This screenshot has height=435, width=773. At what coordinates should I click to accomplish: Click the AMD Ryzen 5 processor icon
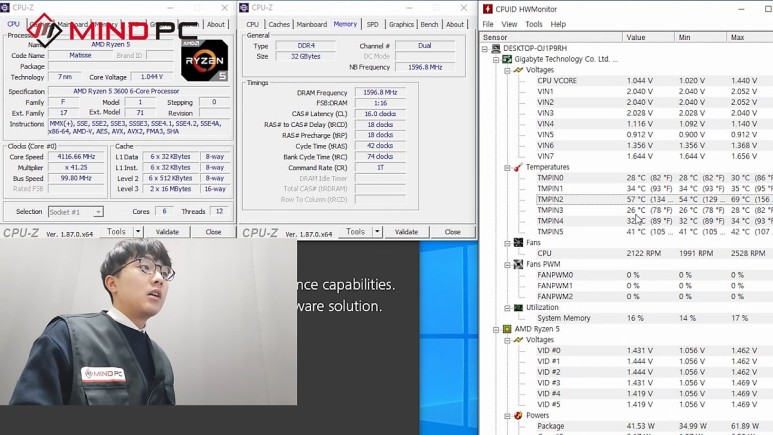coord(507,329)
